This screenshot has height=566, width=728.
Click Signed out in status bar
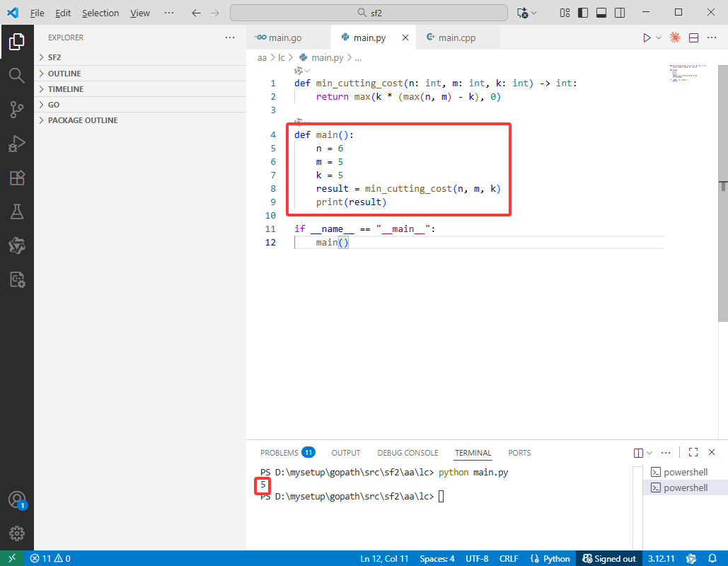[609, 558]
